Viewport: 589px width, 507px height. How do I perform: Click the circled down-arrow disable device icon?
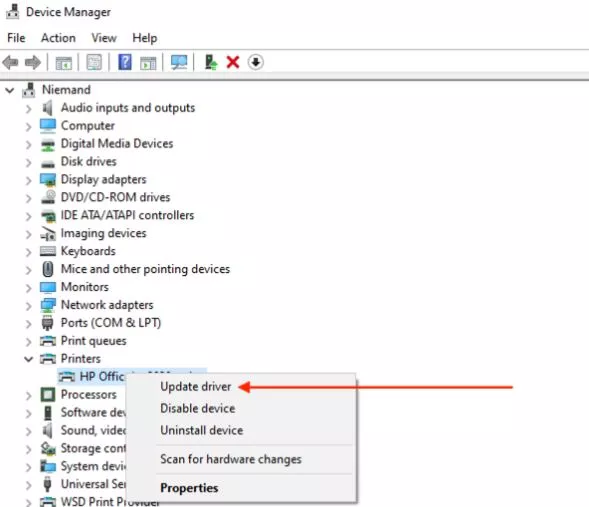click(255, 62)
